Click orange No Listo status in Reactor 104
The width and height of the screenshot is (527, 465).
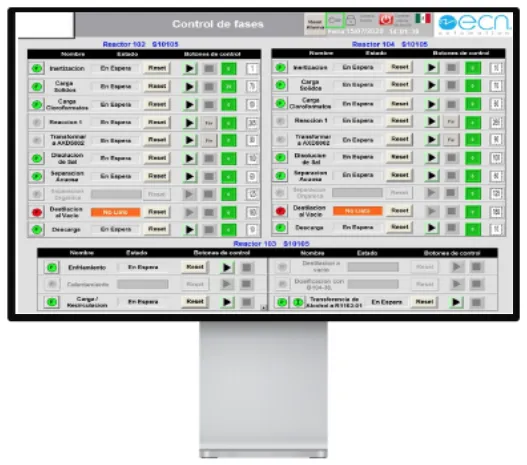(358, 211)
